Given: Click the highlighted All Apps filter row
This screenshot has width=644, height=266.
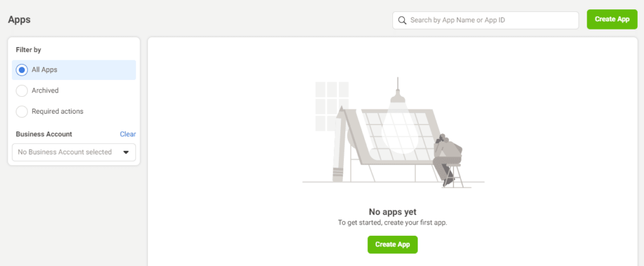Looking at the screenshot, I should tap(74, 70).
